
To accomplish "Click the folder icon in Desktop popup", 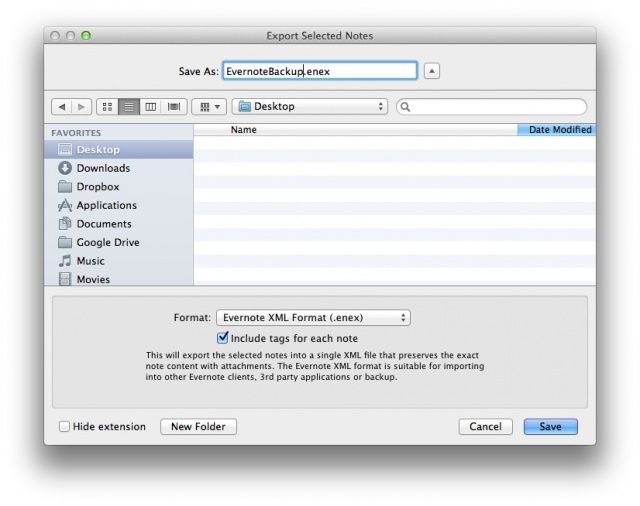I will (x=244, y=107).
